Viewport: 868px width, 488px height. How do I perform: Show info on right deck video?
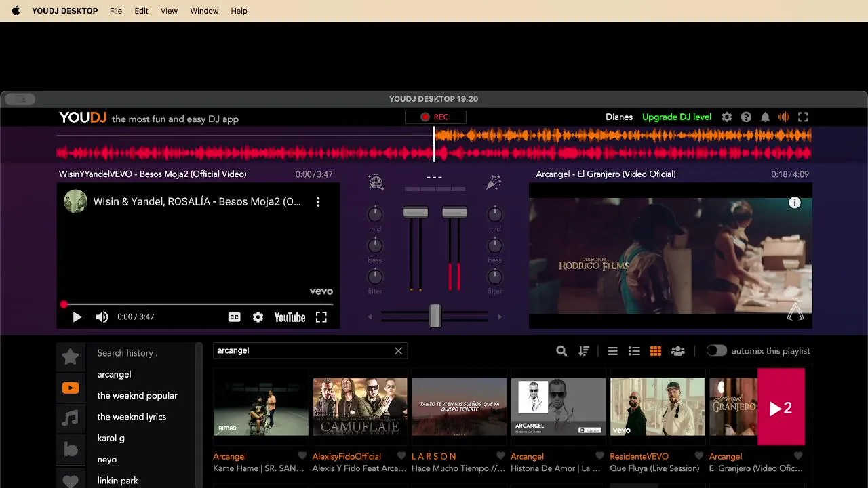(x=795, y=203)
